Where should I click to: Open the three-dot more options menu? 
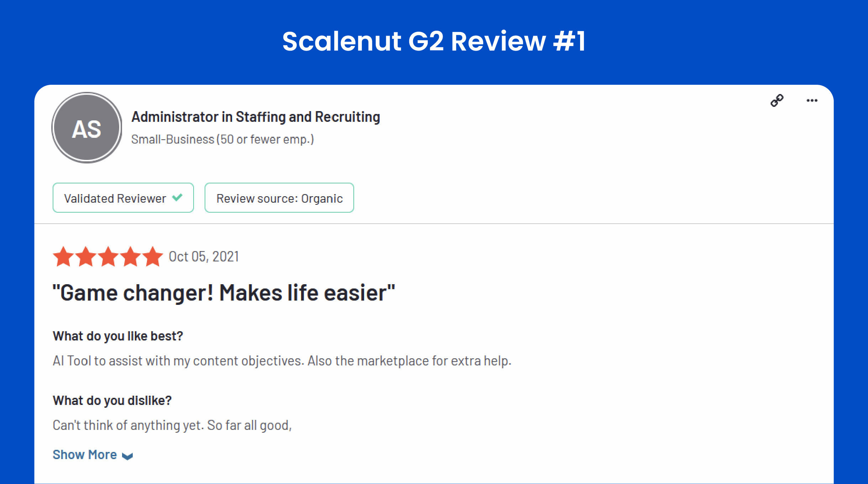812,100
